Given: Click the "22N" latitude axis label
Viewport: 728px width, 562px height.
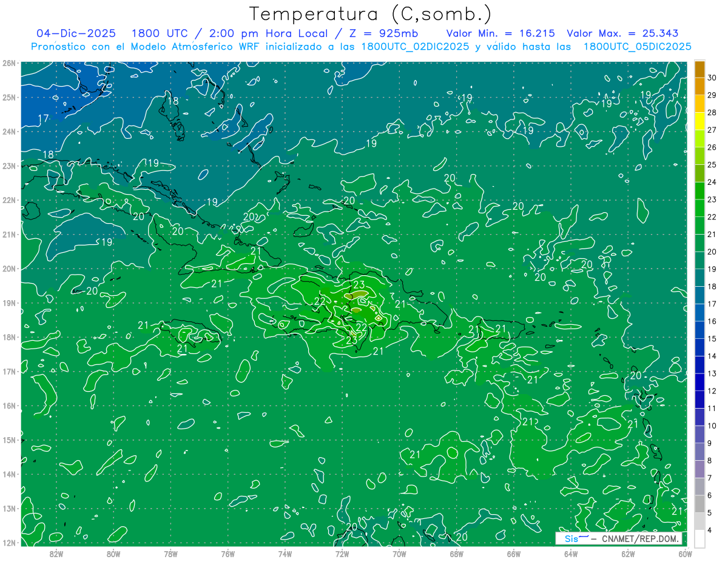Looking at the screenshot, I should 9,200.
